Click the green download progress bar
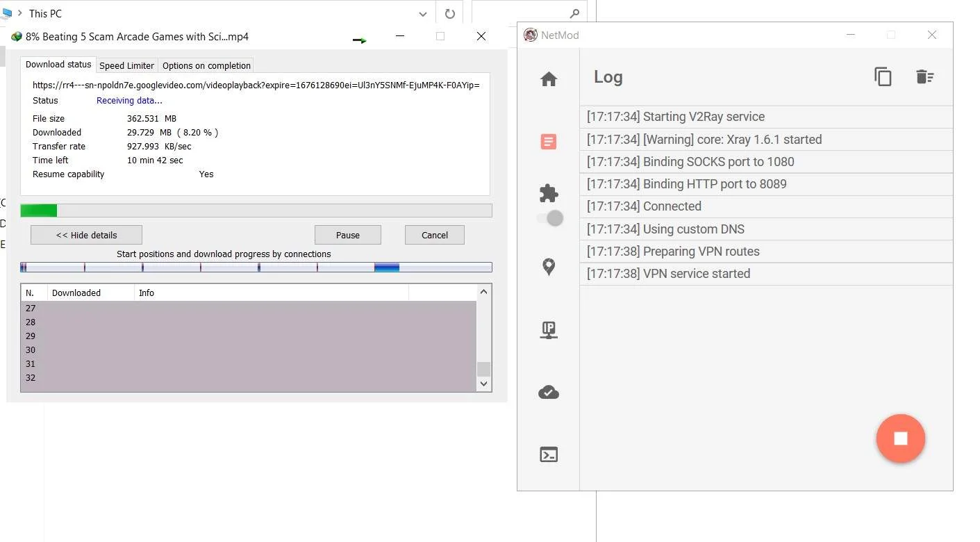This screenshot has width=980, height=542. [x=256, y=211]
